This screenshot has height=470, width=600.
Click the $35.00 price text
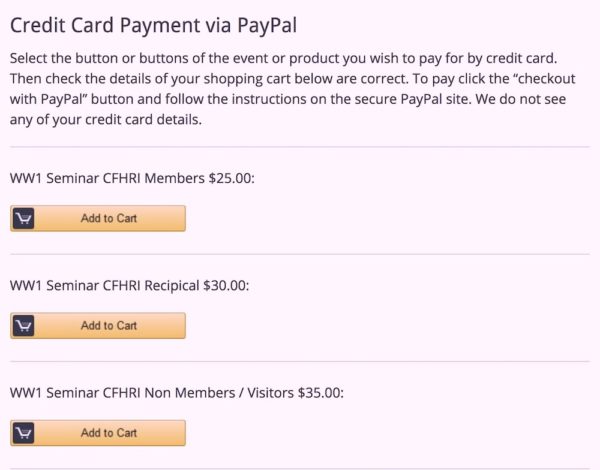[x=321, y=393]
